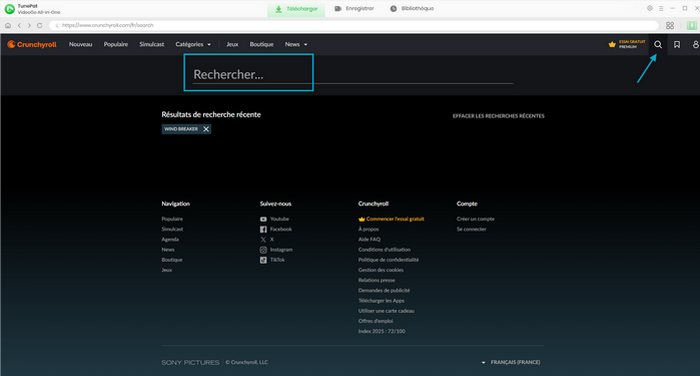
Task: Open footer News link
Action: tap(168, 250)
